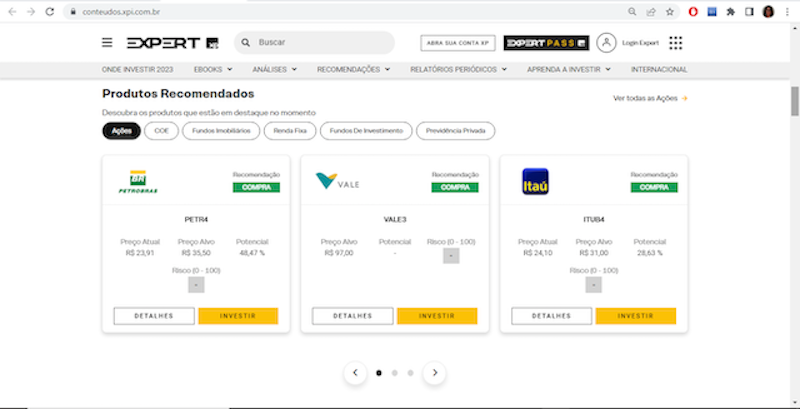Open the Extensions puzzle icon
This screenshot has height=409, width=800.
click(x=731, y=12)
